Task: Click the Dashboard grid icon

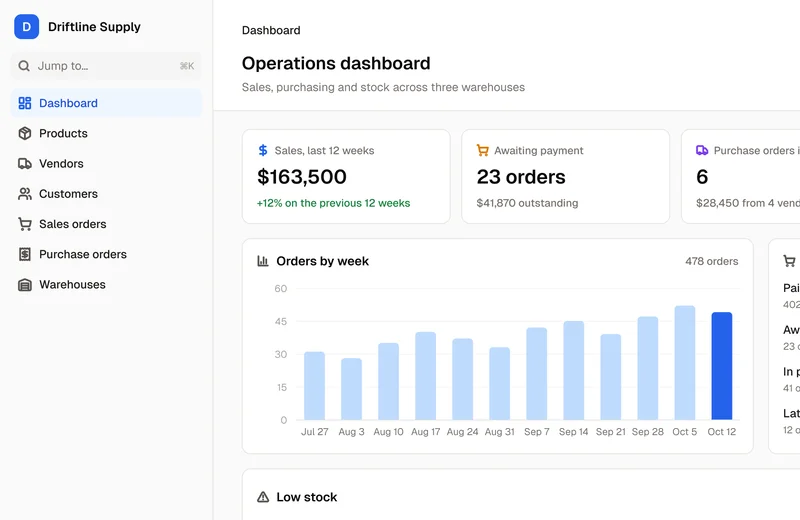Action: point(24,103)
